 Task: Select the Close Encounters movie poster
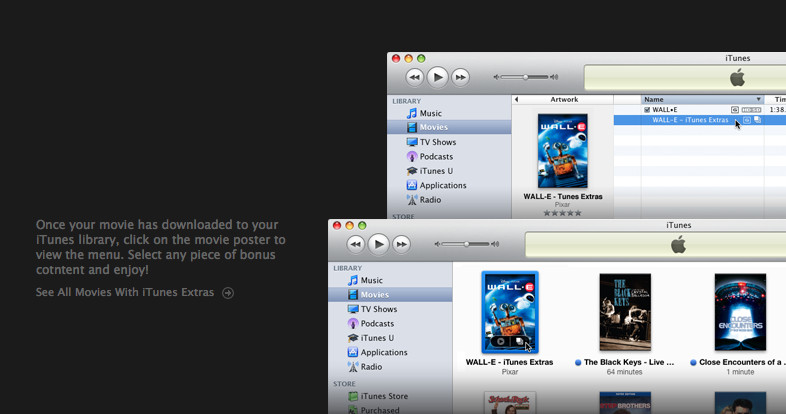740,312
